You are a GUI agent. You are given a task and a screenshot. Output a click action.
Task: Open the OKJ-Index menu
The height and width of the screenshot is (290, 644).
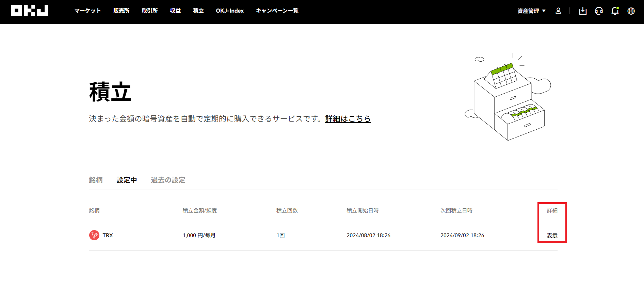(230, 11)
